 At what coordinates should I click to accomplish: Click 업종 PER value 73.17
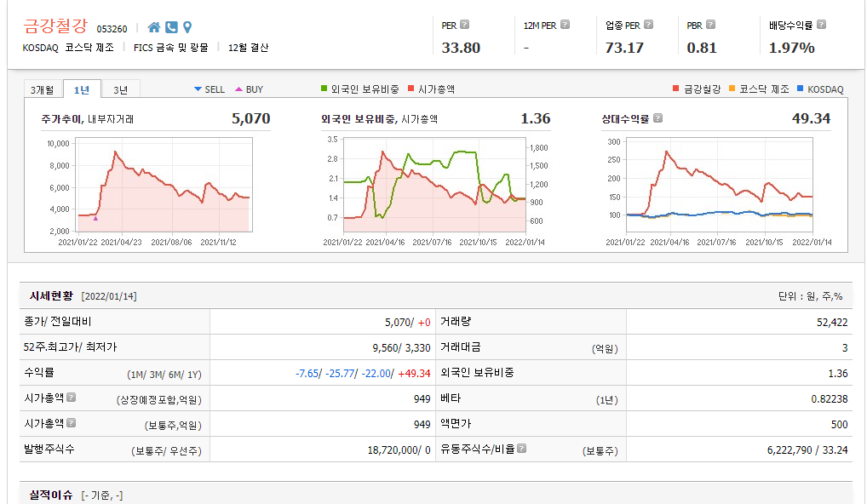(624, 48)
